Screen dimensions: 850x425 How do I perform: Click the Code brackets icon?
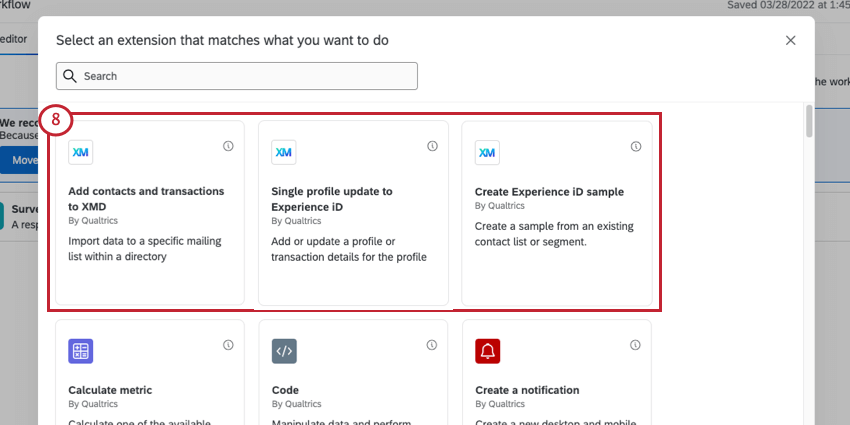click(x=284, y=351)
